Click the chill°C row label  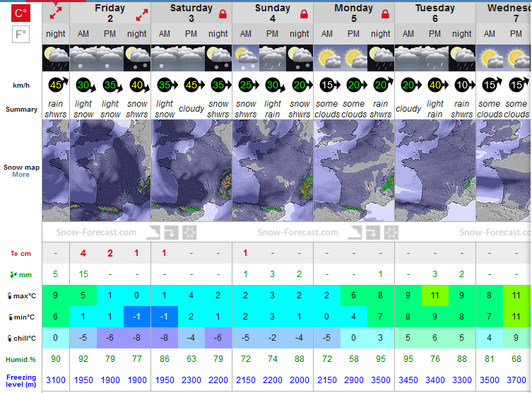pos(21,339)
